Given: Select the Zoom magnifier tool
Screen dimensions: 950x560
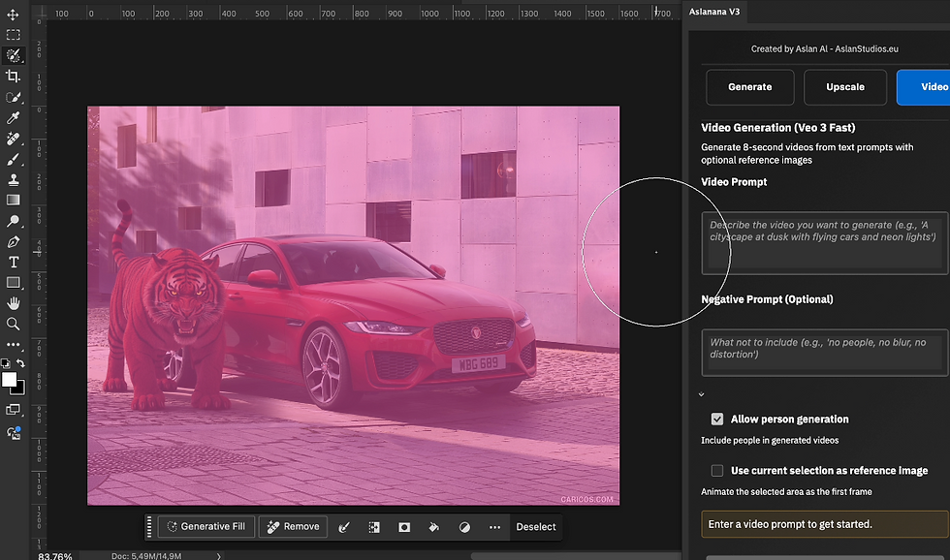Looking at the screenshot, I should [x=14, y=324].
